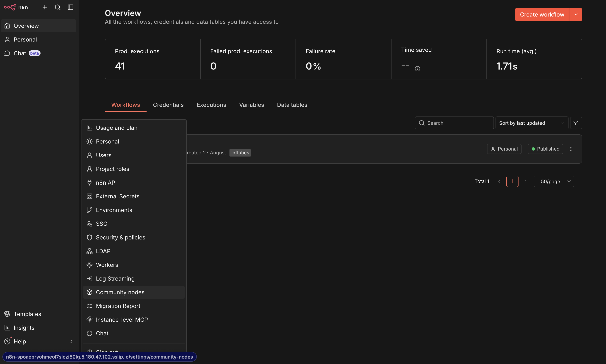The height and width of the screenshot is (364, 606).
Task: Click the Security & policies shield icon
Action: [90, 237]
